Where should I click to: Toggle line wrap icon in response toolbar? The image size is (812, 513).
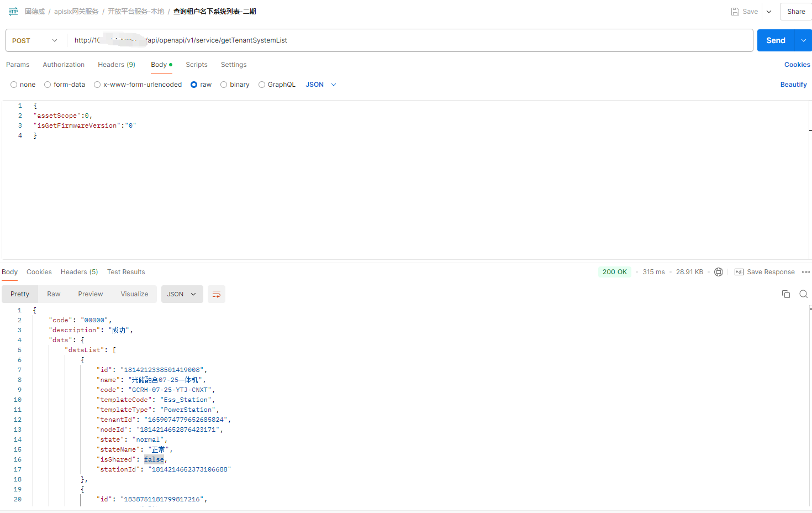(x=217, y=294)
